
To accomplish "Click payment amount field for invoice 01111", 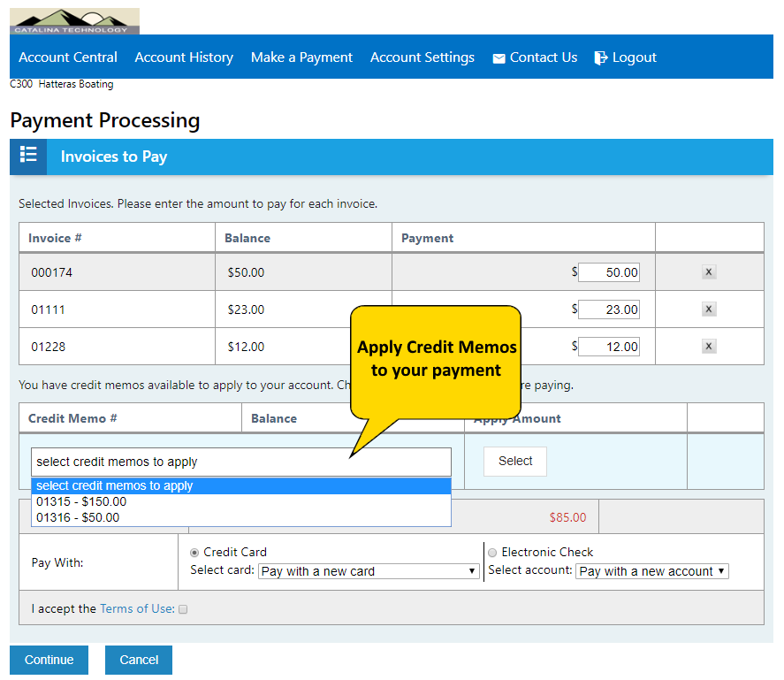I will (608, 309).
